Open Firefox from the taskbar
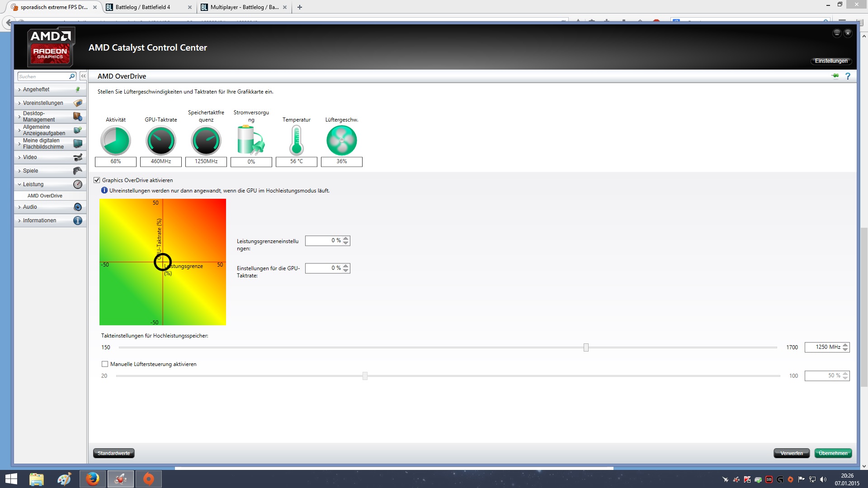The image size is (868, 488). pyautogui.click(x=93, y=479)
